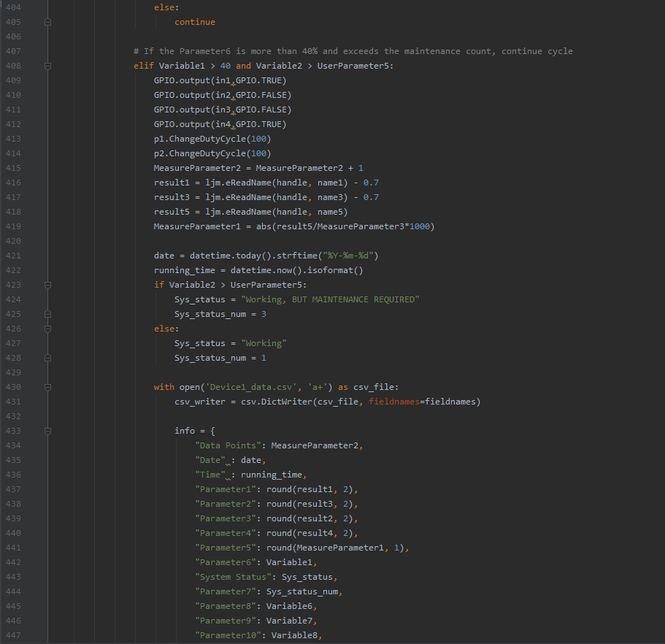Click 'abs' function on line 419
The image size is (665, 644).
point(264,226)
